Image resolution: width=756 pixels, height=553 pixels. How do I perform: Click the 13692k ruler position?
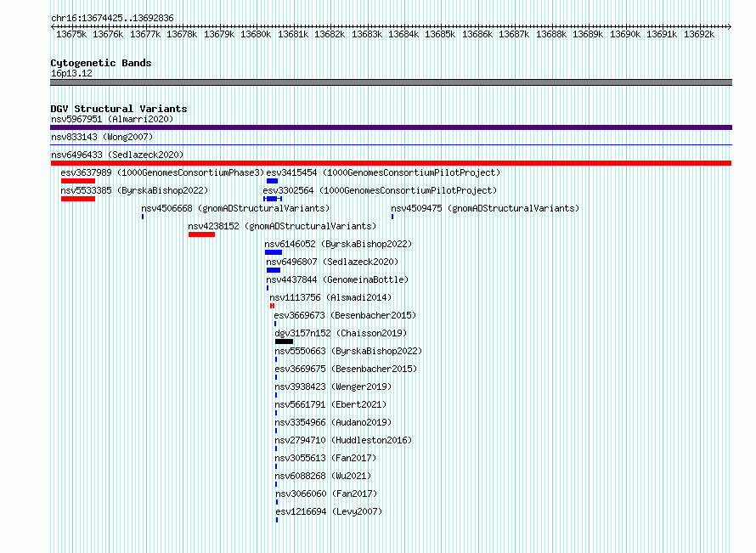[699, 34]
